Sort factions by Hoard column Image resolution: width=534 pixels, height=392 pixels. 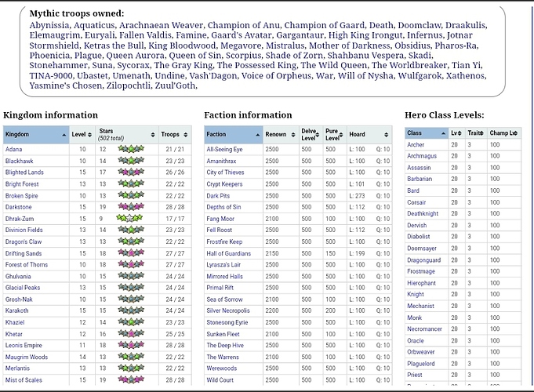tap(369, 135)
